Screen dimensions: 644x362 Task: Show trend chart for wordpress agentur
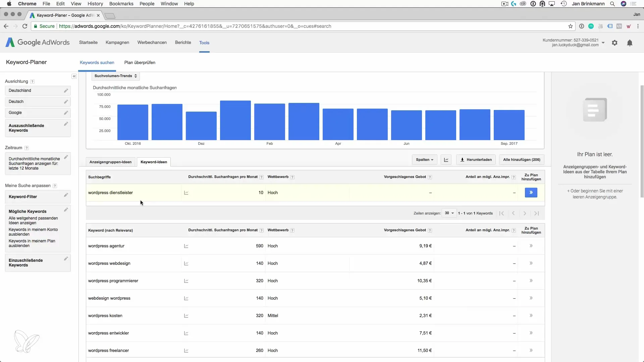point(186,246)
